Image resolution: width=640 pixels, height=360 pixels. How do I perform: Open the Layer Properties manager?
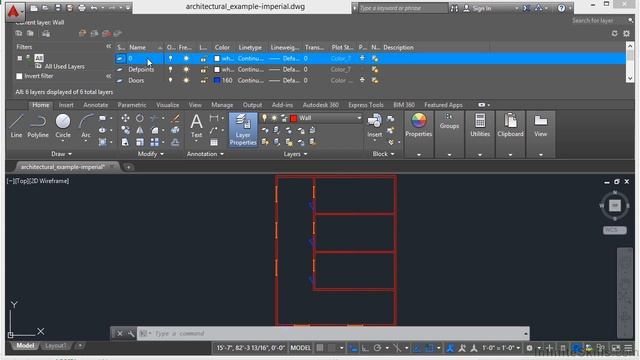pos(243,130)
